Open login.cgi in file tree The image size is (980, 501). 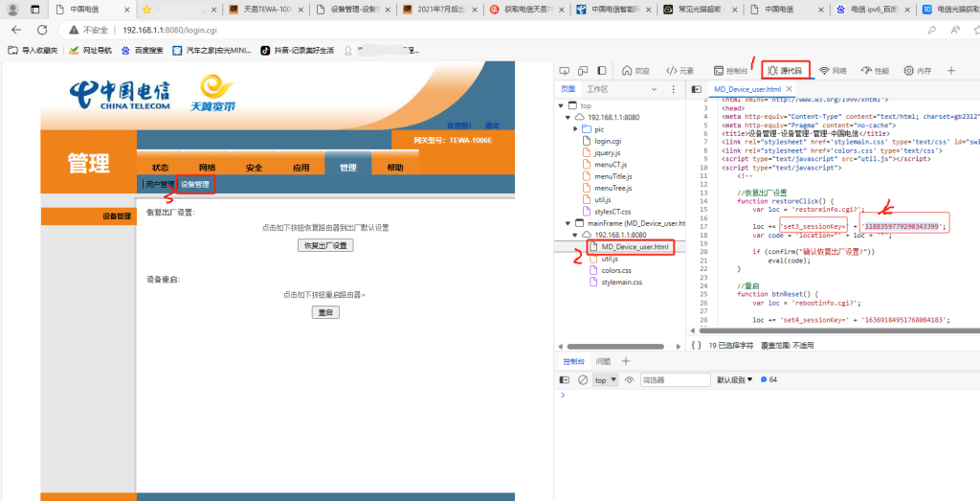click(607, 141)
